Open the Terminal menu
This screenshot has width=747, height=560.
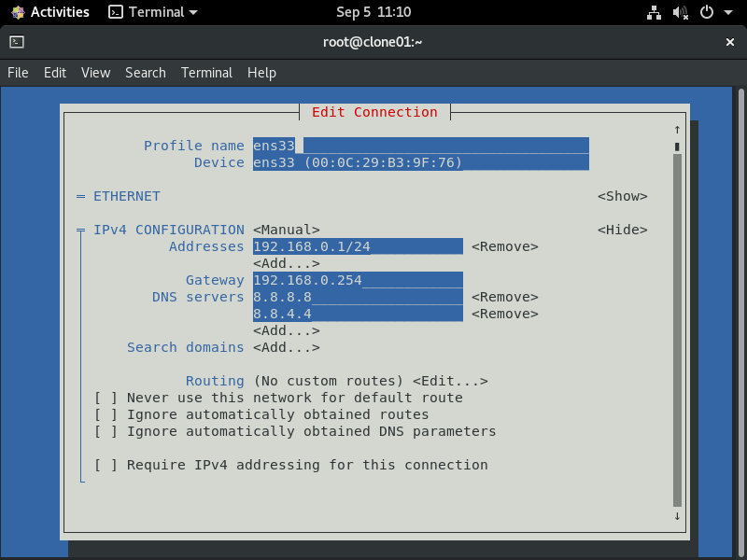[x=206, y=73]
